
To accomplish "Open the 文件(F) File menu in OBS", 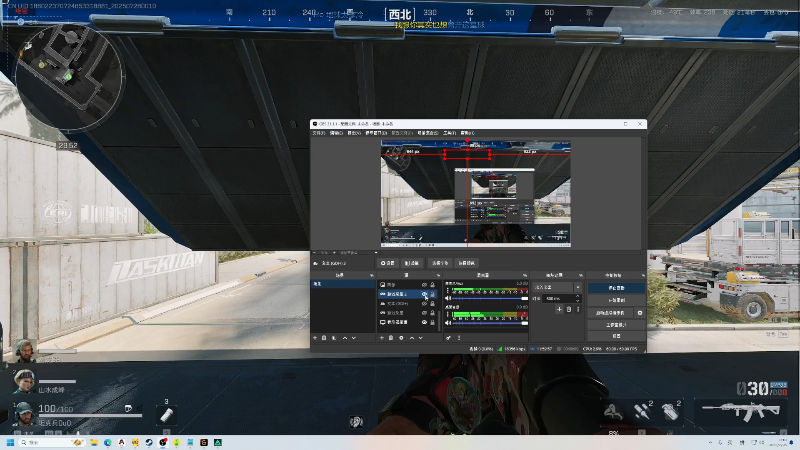I will point(318,133).
